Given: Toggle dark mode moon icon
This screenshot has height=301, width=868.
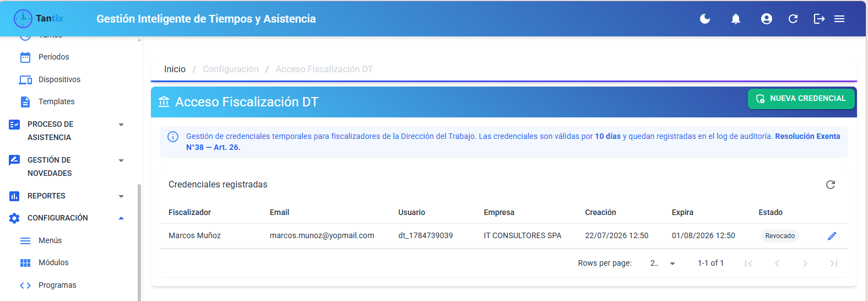Looking at the screenshot, I should 705,19.
